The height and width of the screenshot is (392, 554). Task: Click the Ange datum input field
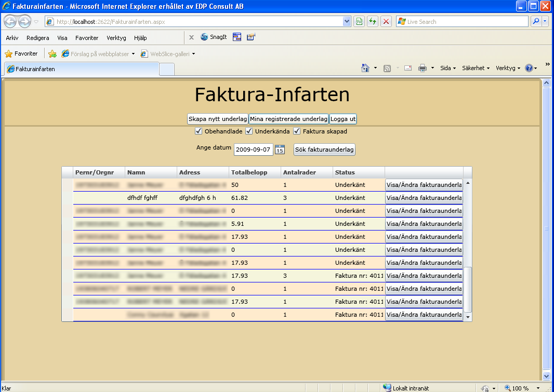coord(253,150)
